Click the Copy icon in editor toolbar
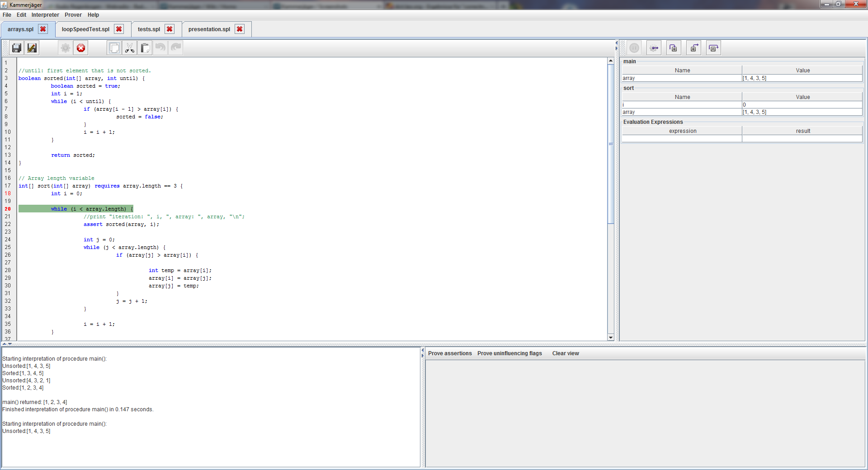 114,48
